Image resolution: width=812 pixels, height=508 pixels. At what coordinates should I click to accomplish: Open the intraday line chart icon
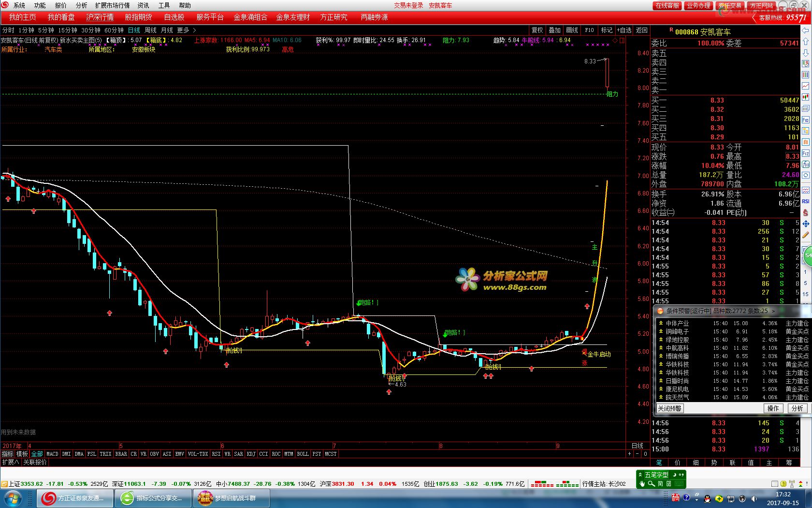click(x=805, y=86)
